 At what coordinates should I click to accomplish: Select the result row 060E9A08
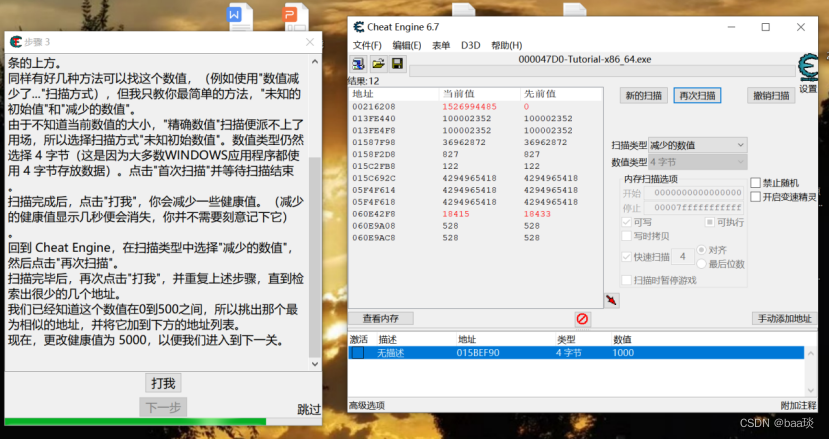click(x=475, y=226)
